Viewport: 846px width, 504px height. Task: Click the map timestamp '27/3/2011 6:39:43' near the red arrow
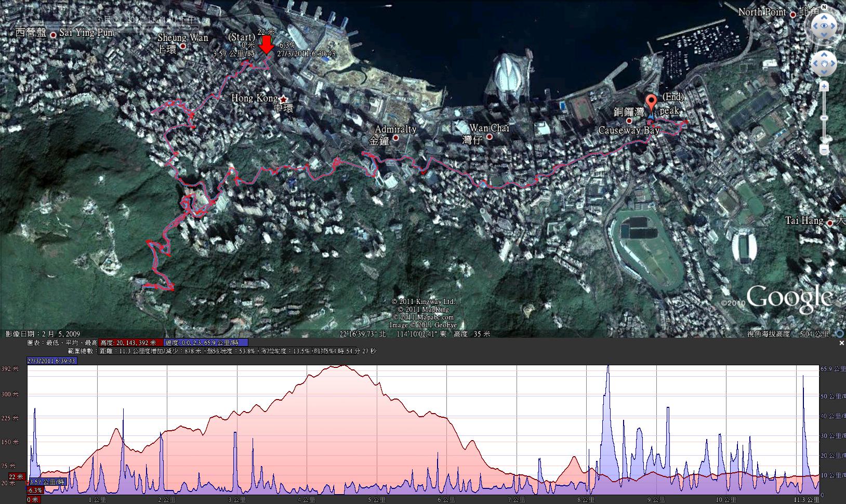[x=306, y=54]
